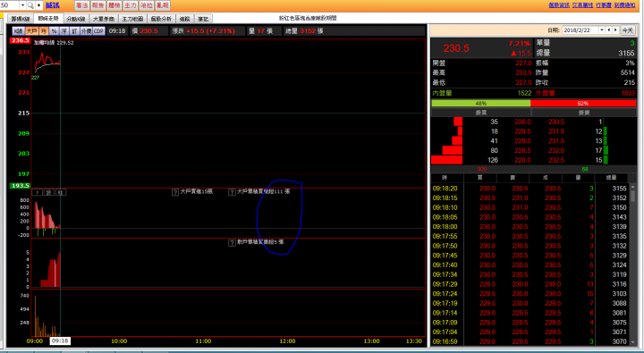Click the green 193.5 lower limit label
This screenshot has height=353, width=644.
(x=20, y=186)
